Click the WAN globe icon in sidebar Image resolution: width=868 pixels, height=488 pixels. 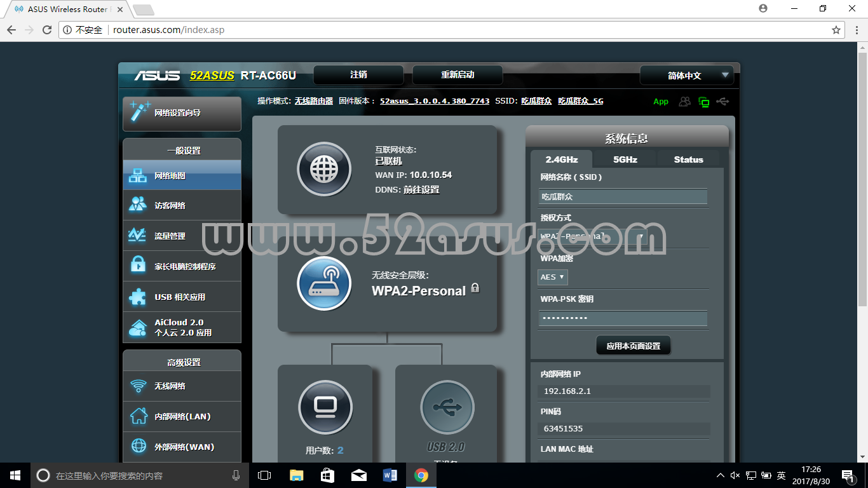pos(138,446)
